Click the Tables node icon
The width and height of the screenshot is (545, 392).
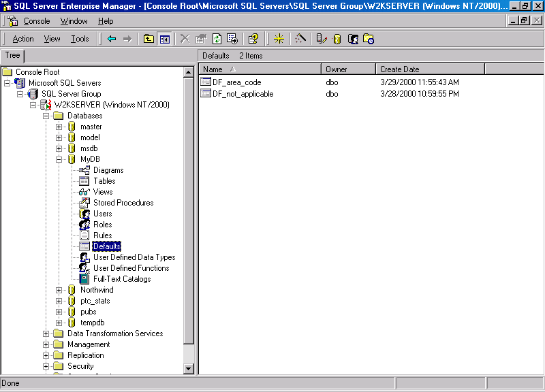(84, 181)
